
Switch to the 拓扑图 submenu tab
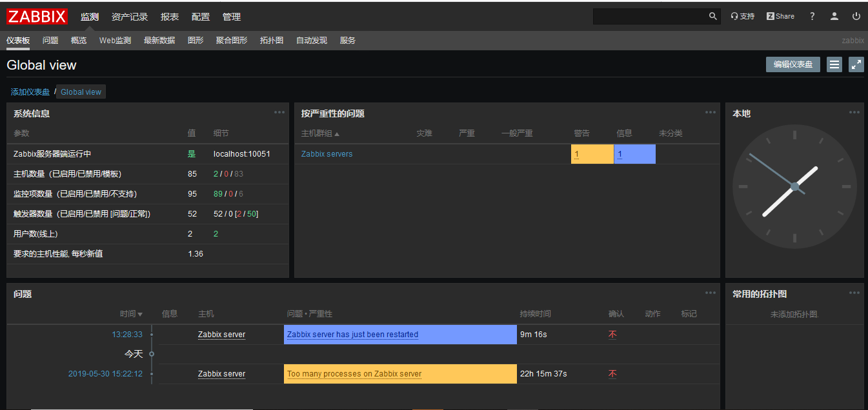point(272,41)
